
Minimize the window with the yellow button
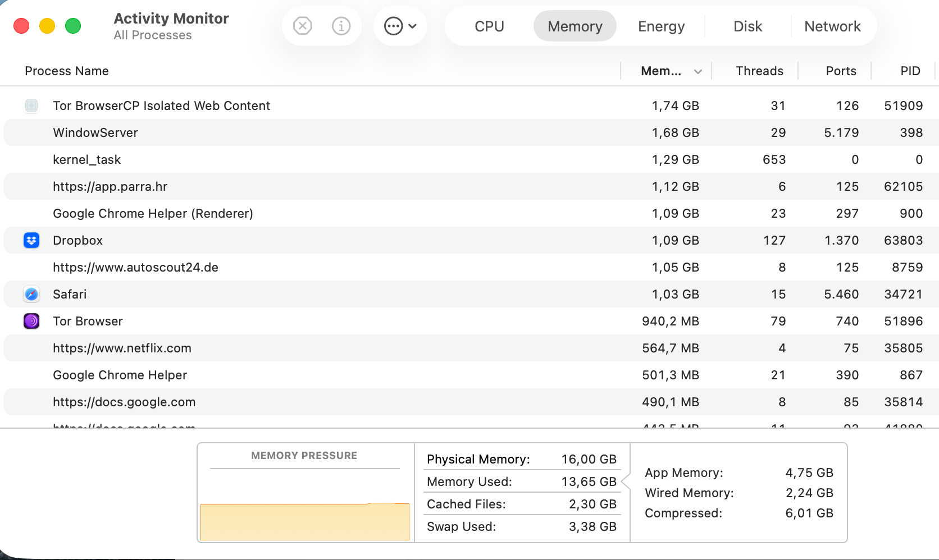47,26
